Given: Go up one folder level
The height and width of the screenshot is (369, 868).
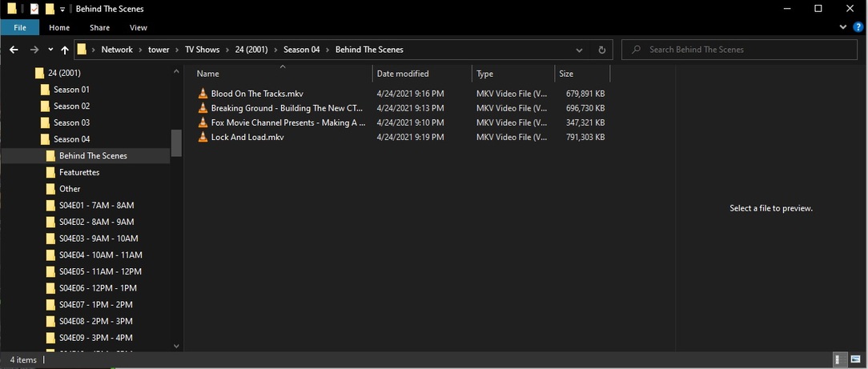Looking at the screenshot, I should click(x=65, y=50).
